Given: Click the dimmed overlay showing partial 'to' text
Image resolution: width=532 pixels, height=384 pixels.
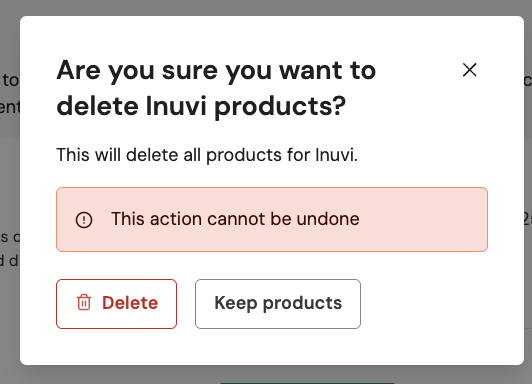Looking at the screenshot, I should tap(10, 80).
